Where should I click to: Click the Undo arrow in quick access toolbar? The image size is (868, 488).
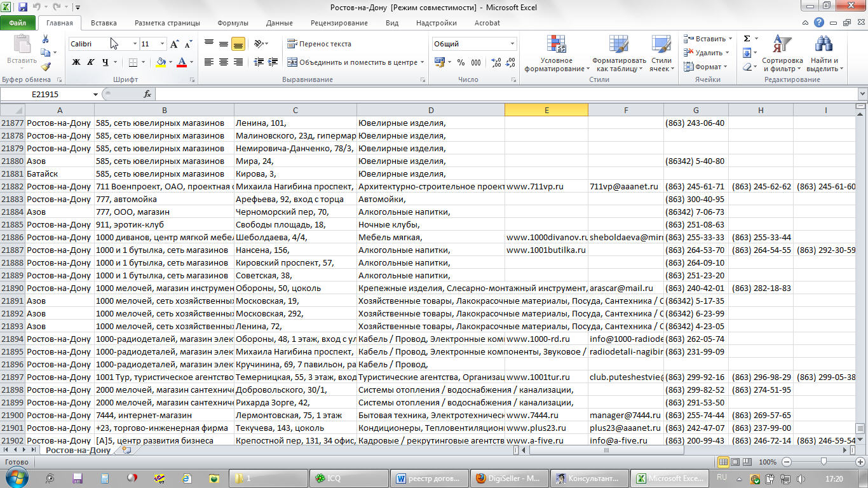[x=37, y=8]
